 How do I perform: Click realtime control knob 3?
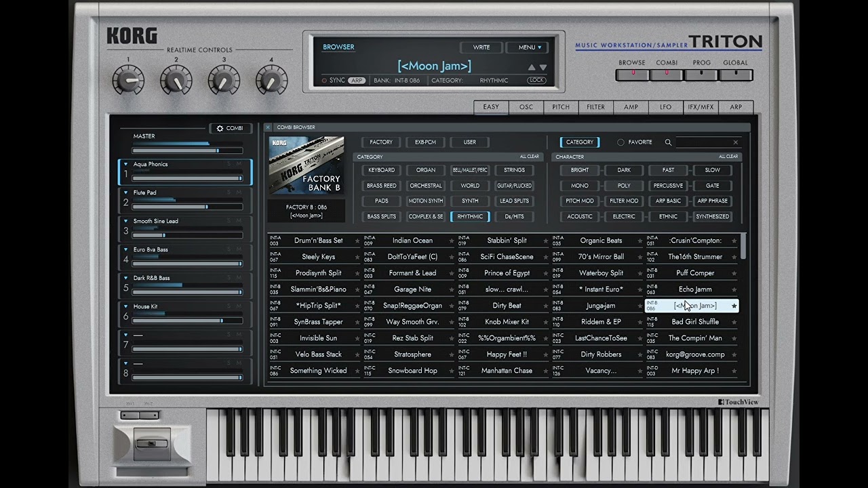point(224,81)
